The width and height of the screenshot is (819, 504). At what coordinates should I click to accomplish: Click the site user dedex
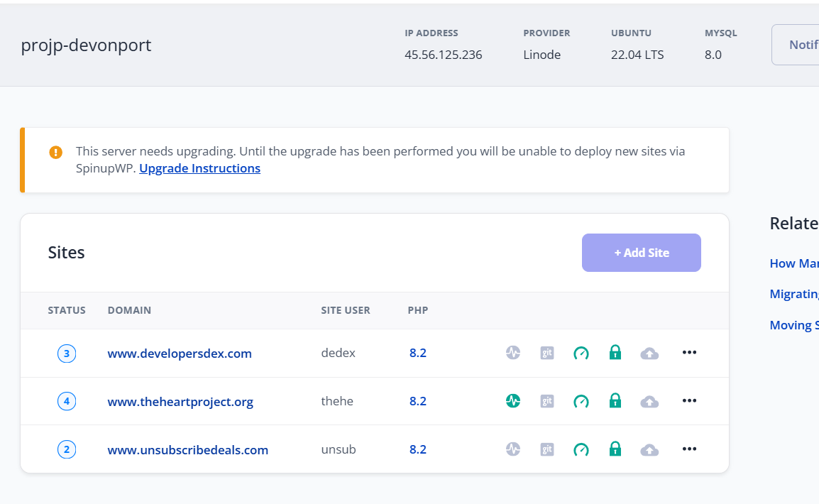338,353
